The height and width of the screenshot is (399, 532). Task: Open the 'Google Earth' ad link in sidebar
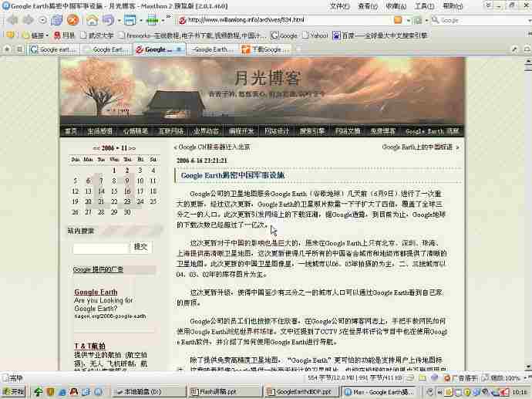tap(96, 292)
